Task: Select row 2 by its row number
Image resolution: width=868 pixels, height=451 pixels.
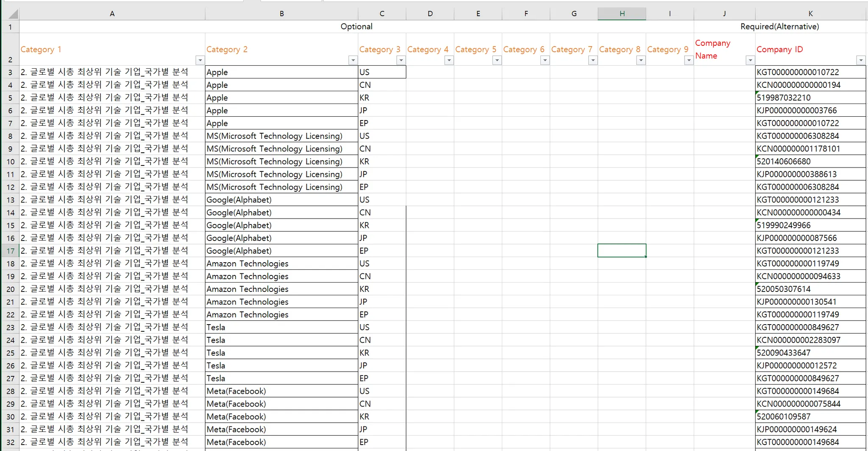Action: point(10,49)
